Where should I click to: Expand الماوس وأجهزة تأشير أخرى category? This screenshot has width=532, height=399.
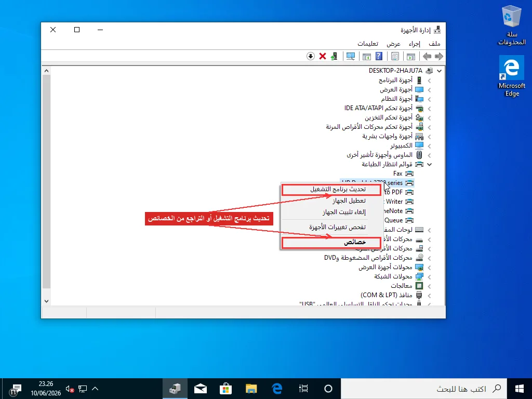429,155
